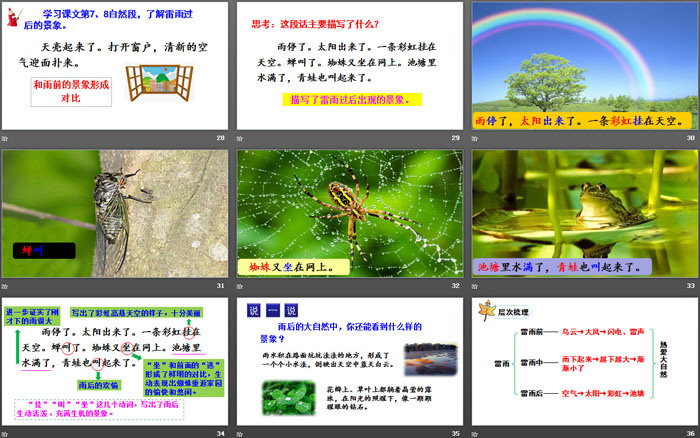The image size is (700, 438).
Task: Click animation star icon under slide 32
Action: [240, 286]
